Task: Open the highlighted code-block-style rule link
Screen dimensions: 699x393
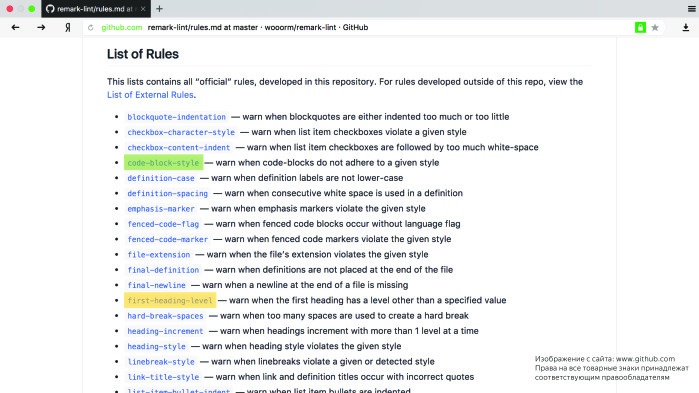Action: 163,163
